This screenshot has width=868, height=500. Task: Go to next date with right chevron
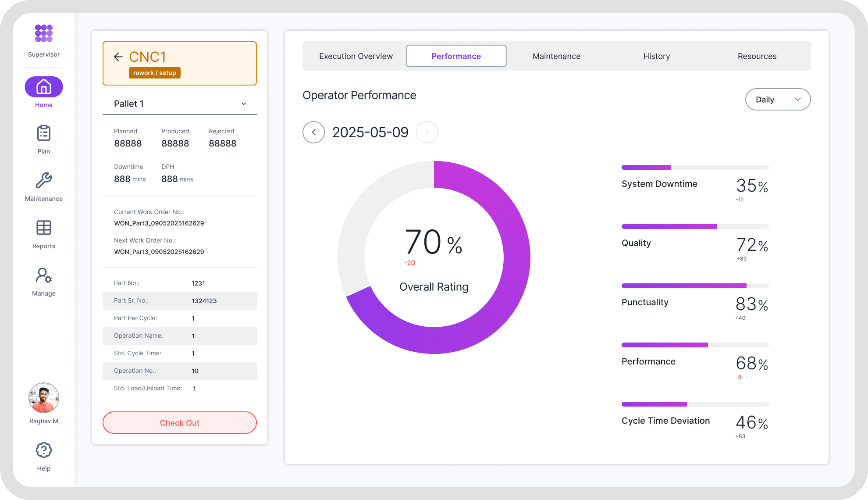427,132
